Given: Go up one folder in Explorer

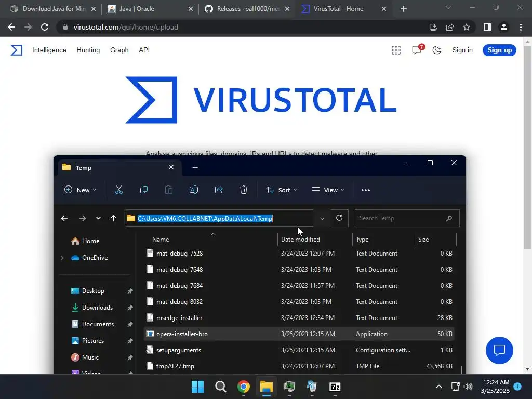Looking at the screenshot, I should (113, 218).
